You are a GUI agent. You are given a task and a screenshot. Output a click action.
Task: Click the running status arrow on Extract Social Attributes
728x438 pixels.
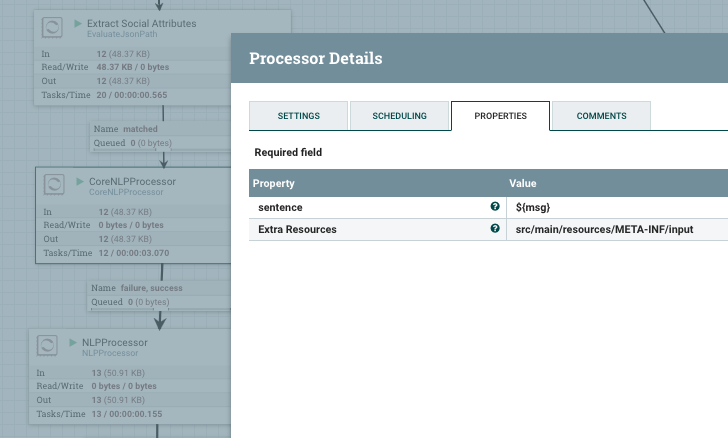point(78,22)
